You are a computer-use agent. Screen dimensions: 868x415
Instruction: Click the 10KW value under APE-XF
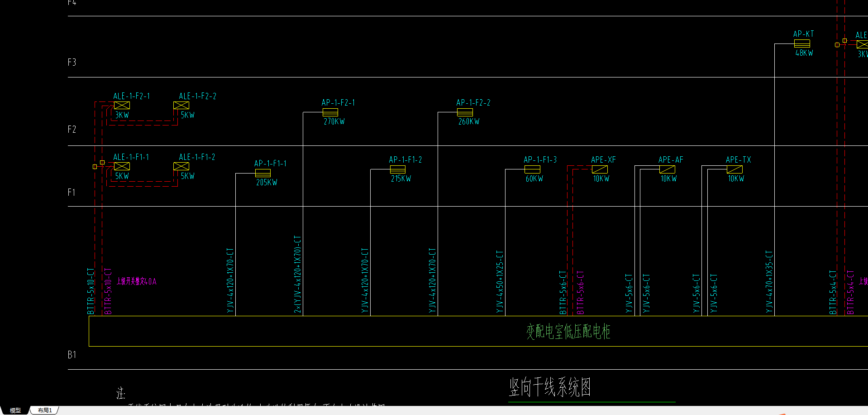click(x=601, y=179)
